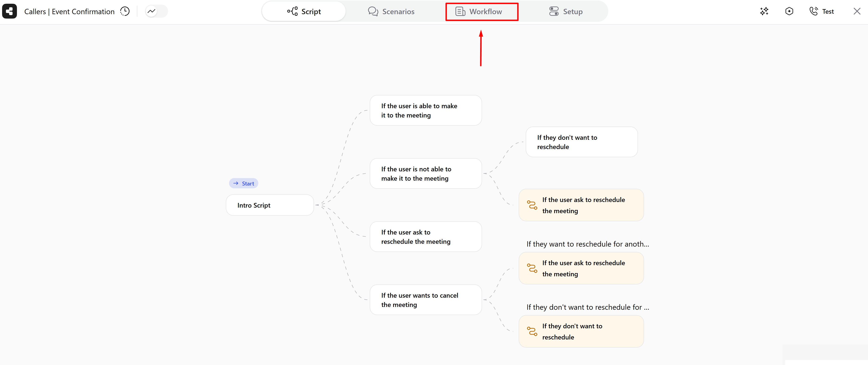Select 'able to make it' node
Viewport: 868px width, 365px height.
point(426,111)
